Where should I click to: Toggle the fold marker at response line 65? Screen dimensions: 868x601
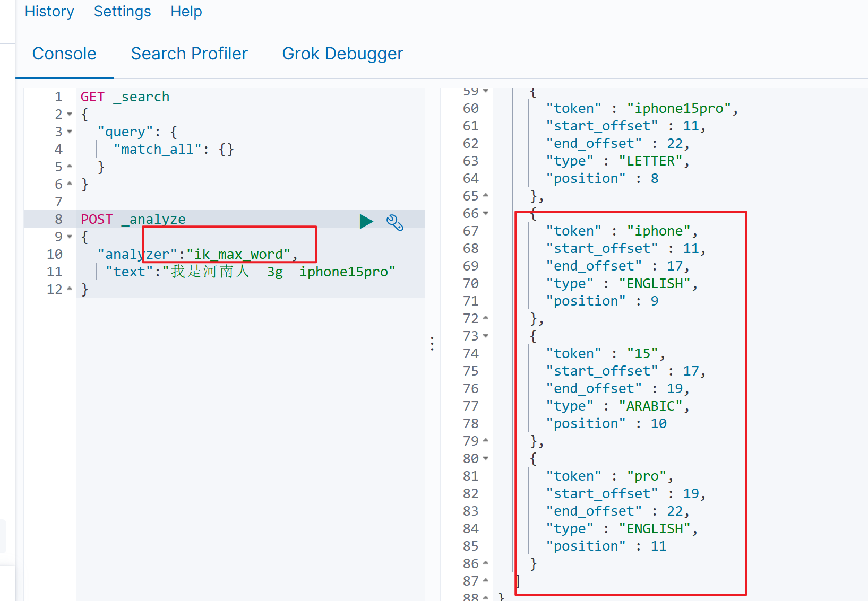(486, 196)
